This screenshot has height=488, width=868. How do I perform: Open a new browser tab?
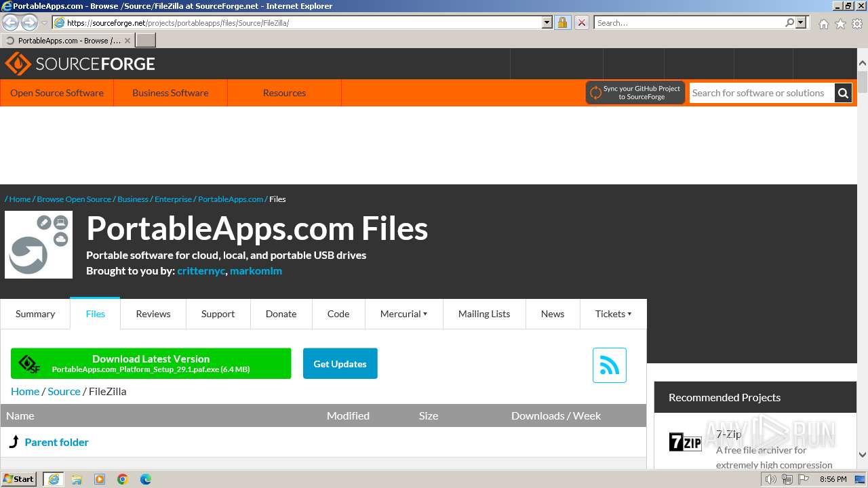click(146, 41)
